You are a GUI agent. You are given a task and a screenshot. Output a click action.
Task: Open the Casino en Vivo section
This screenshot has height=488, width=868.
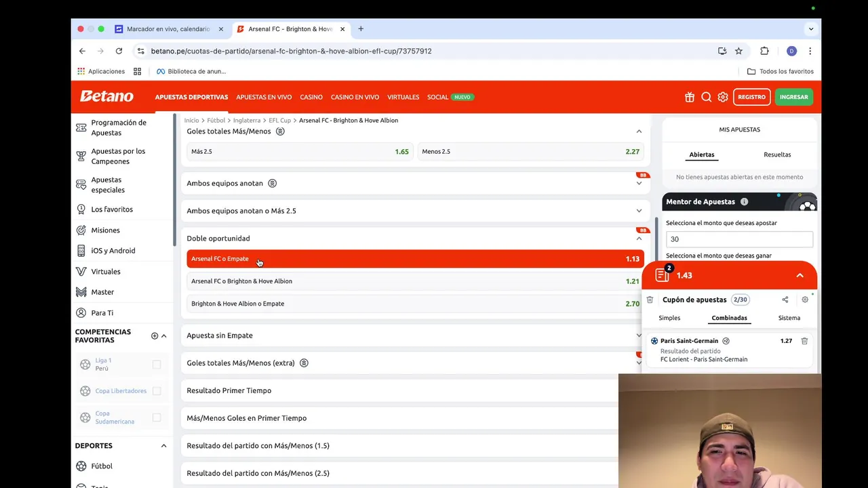tap(355, 97)
